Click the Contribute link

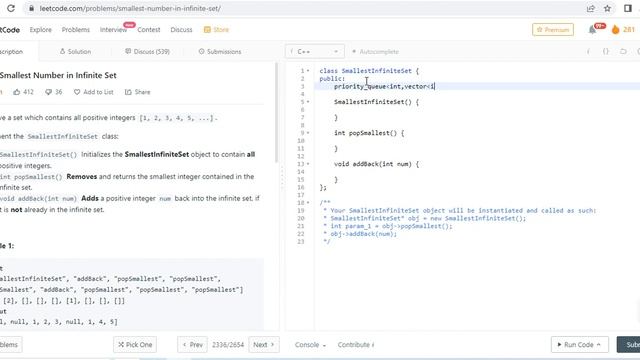pyautogui.click(x=356, y=344)
